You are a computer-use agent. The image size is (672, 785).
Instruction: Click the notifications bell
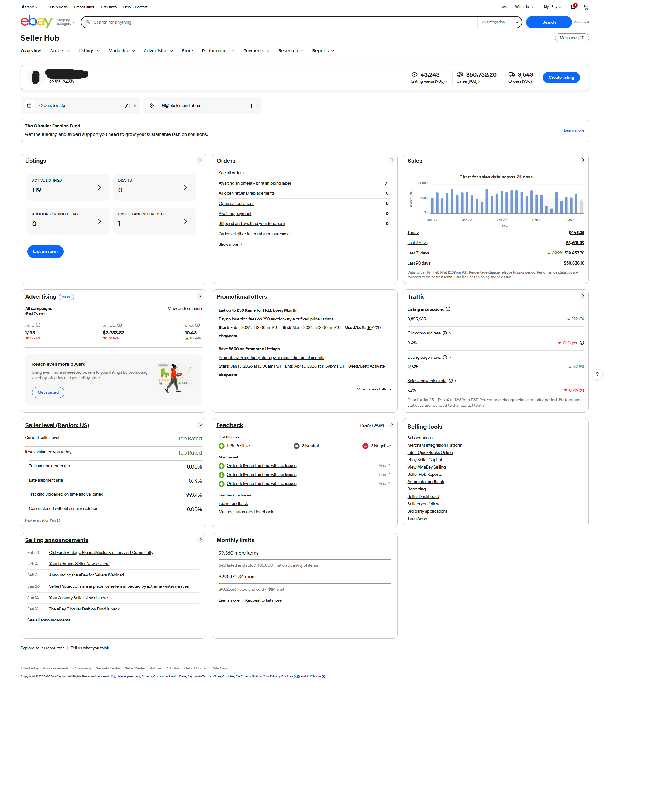[x=572, y=7]
